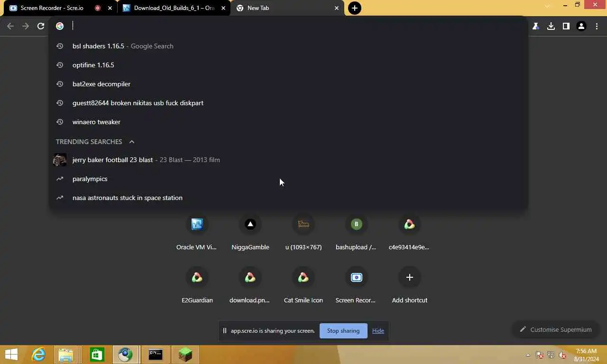Choose suggestion optifine 1.16.5
This screenshot has height=364, width=607.
[288, 65]
